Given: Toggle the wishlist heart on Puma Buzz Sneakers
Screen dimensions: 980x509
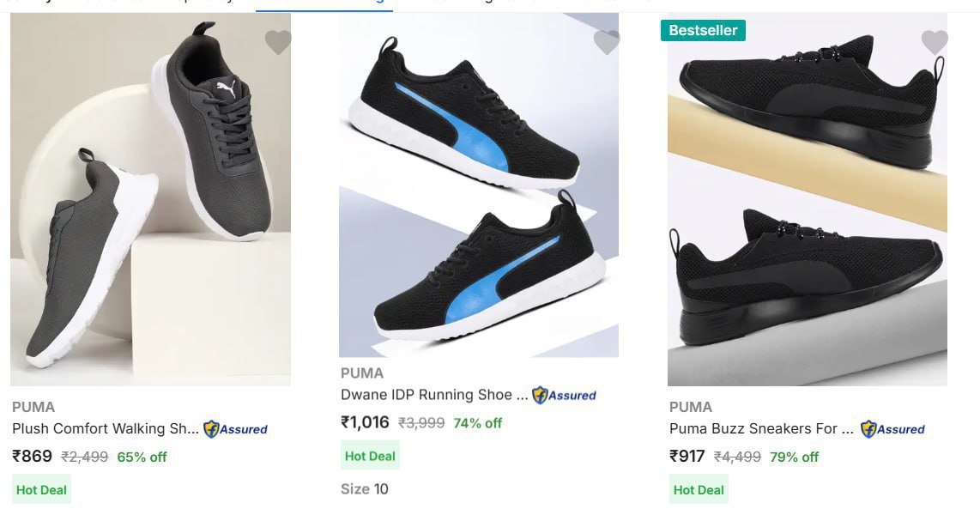Looking at the screenshot, I should (x=935, y=41).
